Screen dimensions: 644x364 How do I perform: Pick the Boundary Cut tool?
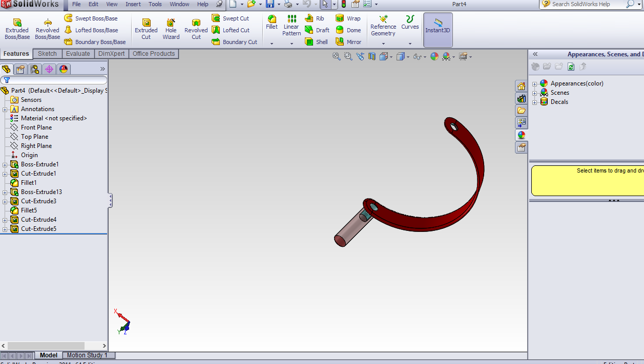[x=235, y=42]
